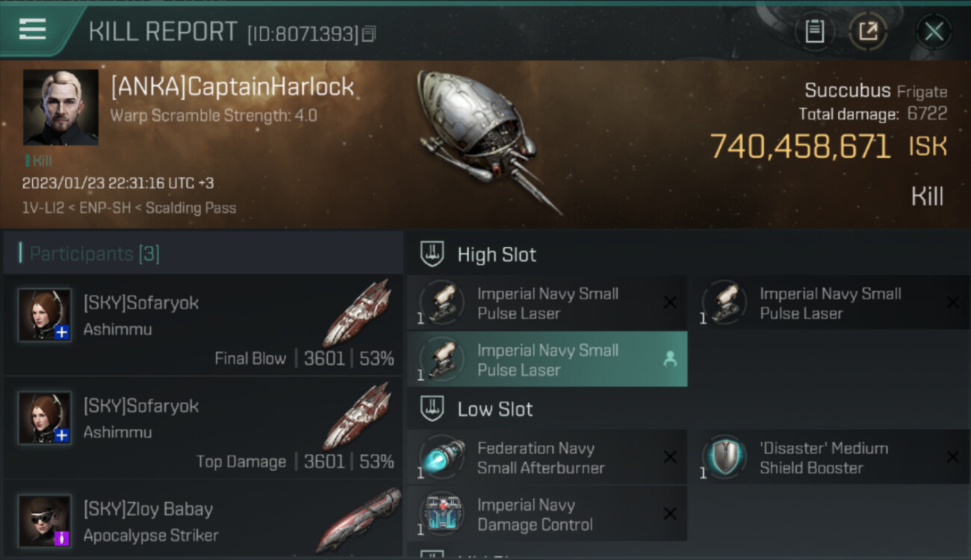This screenshot has height=560, width=971.
Task: Select the Top Damage Sofaryok participant
Action: (x=203, y=428)
